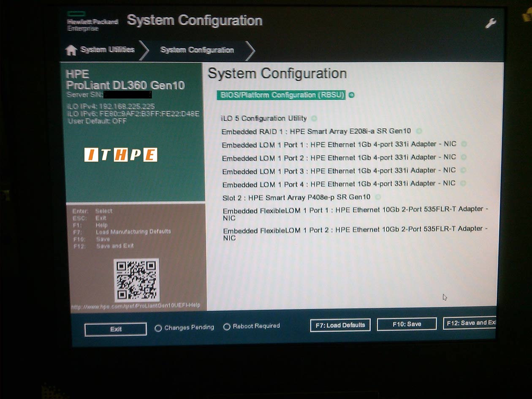Image resolution: width=532 pixels, height=399 pixels.
Task: Select System Configuration breadcrumb
Action: (x=197, y=50)
